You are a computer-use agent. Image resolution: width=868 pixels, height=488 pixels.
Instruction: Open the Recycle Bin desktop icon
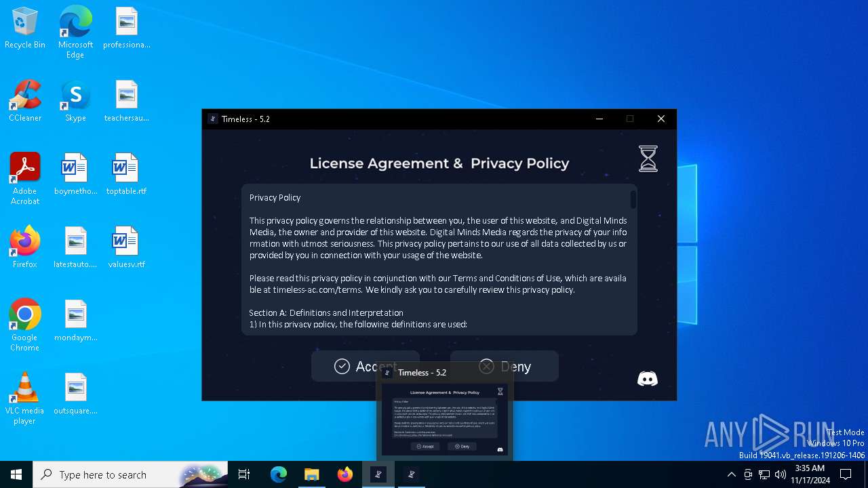[25, 28]
